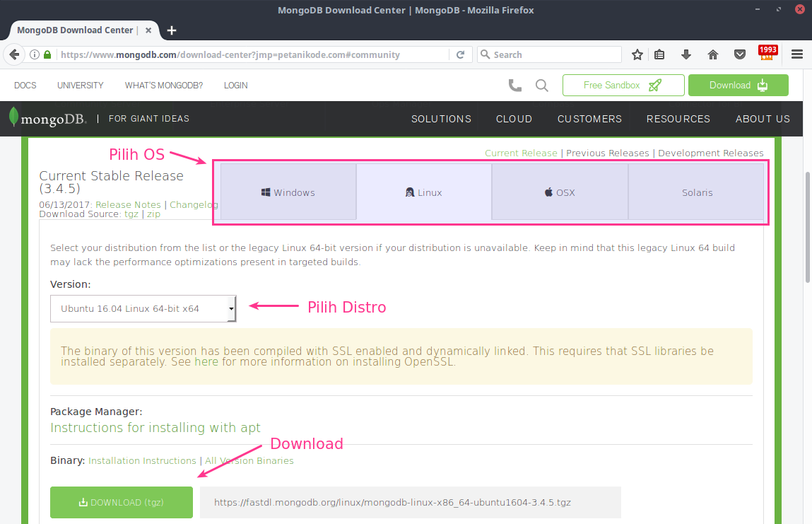Screen dimensions: 812x524
Task: Click the DOWNLOAD (tgz) button
Action: point(121,502)
